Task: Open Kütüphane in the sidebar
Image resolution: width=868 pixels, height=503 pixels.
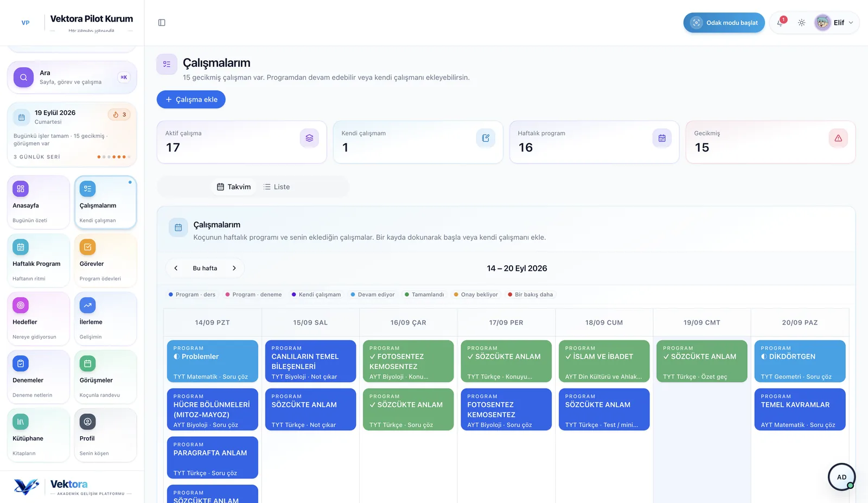Action: [x=39, y=435]
